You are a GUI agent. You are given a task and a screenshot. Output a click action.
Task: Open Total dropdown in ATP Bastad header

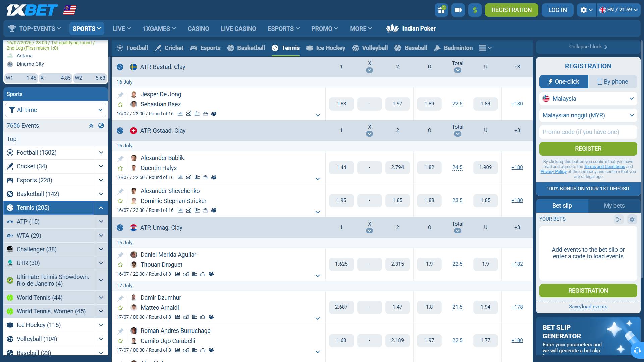click(x=458, y=70)
